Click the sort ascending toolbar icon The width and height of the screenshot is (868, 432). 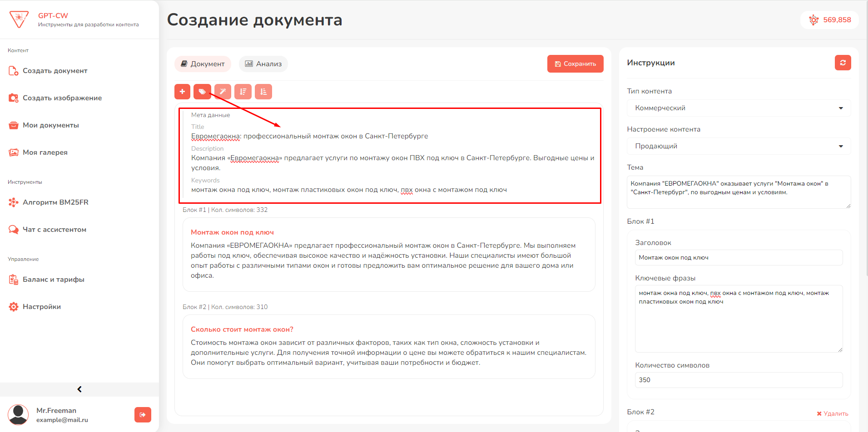[x=263, y=92]
